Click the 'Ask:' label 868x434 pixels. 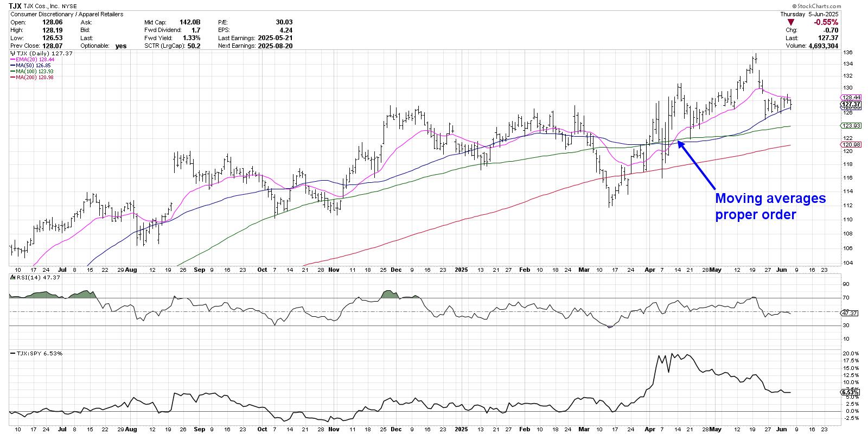[x=86, y=22]
